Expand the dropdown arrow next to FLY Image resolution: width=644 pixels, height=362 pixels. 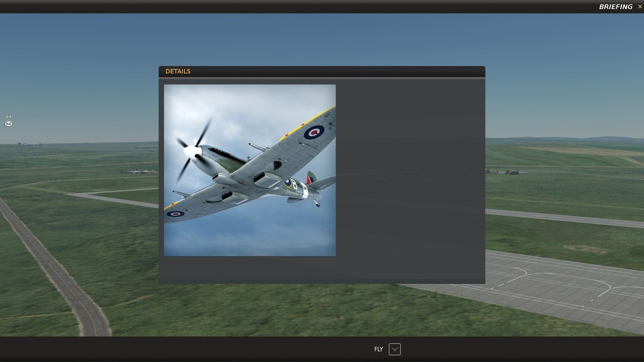coord(394,349)
